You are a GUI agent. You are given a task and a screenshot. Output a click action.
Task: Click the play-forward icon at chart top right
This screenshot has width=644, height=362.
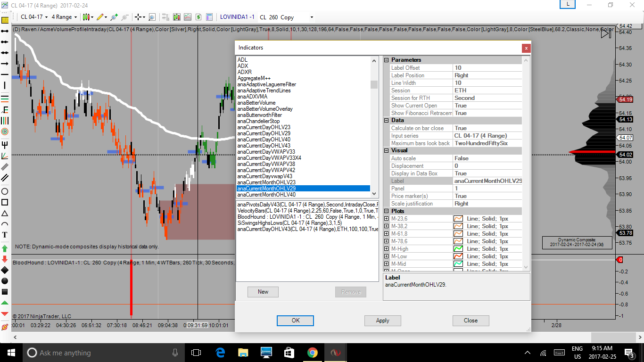click(x=606, y=33)
